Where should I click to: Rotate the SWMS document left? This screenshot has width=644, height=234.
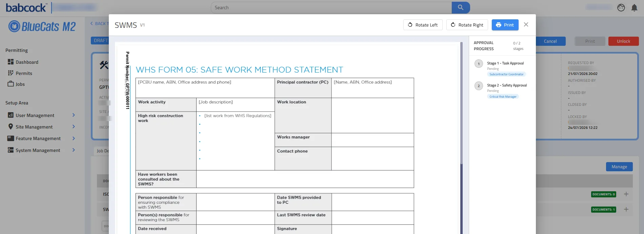point(423,25)
